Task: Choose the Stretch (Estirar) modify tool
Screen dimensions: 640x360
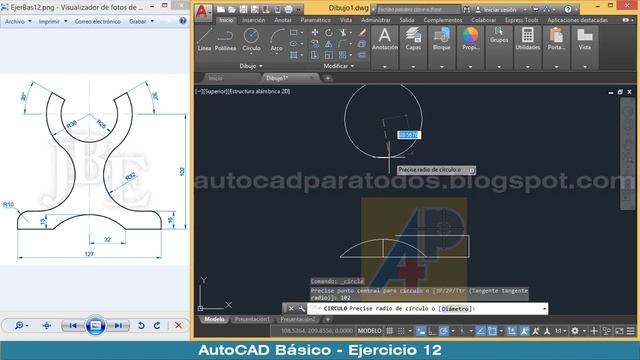Action: [315, 55]
